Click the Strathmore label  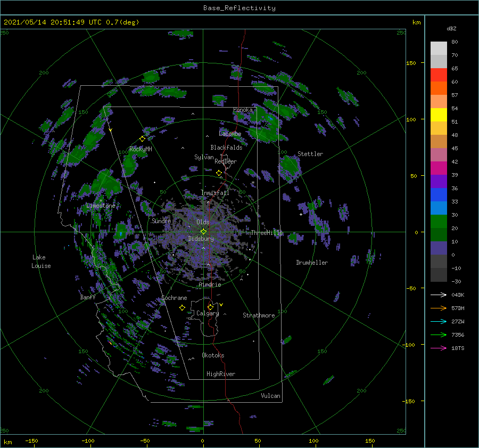pos(259,315)
